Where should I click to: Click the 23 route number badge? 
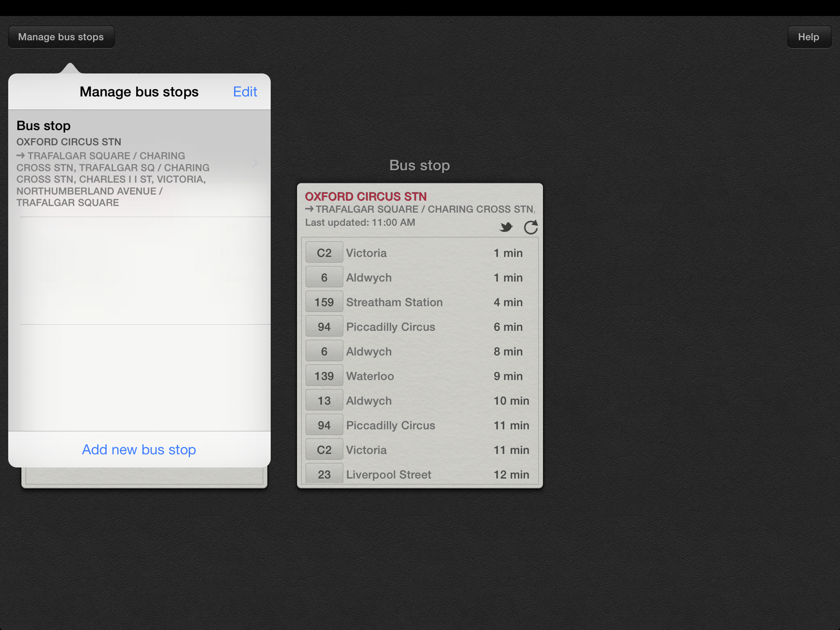(x=324, y=474)
